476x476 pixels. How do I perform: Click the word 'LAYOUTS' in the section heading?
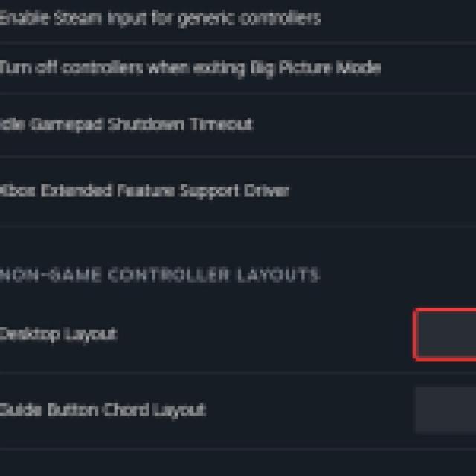[277, 275]
